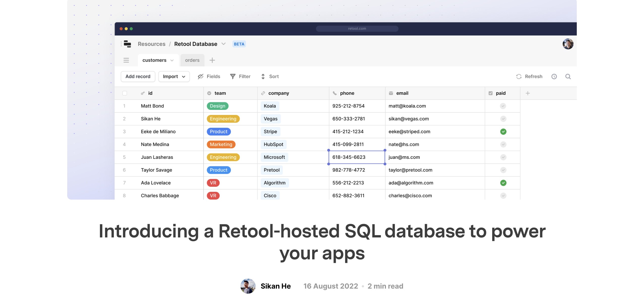
Task: Click the Sort arrows icon
Action: click(263, 76)
